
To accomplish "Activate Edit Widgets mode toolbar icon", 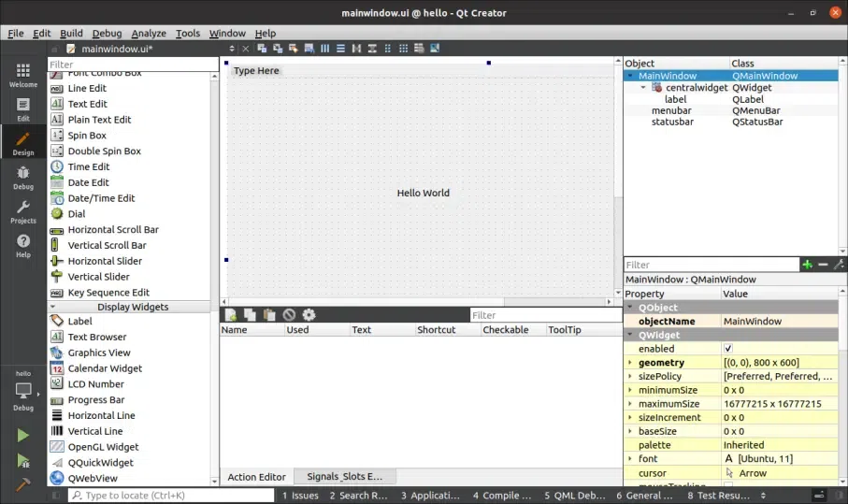I will pos(262,48).
